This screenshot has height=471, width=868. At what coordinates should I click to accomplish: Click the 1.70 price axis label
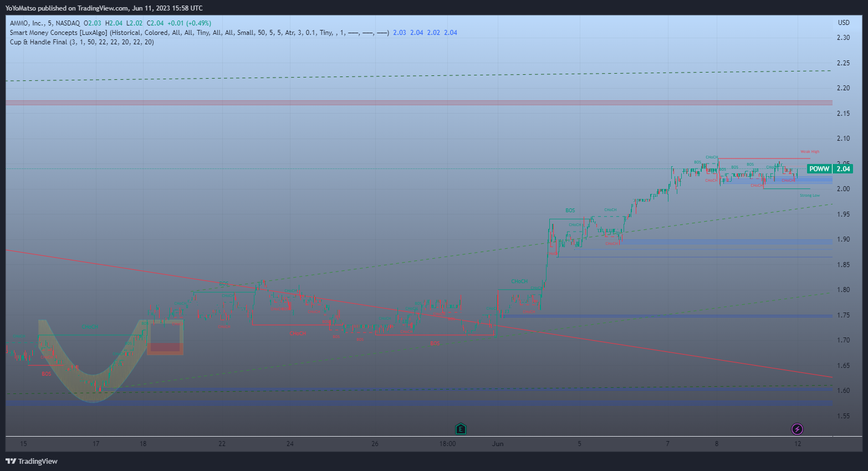pyautogui.click(x=843, y=340)
